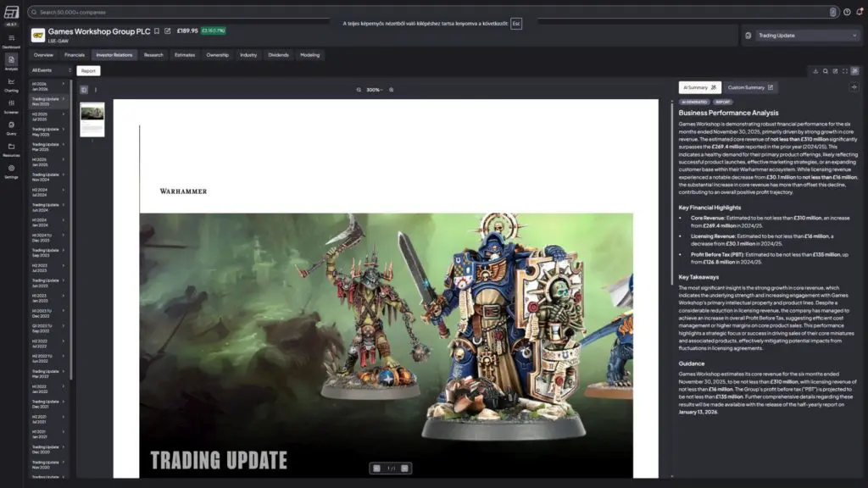Zoom in on the document

tap(392, 90)
